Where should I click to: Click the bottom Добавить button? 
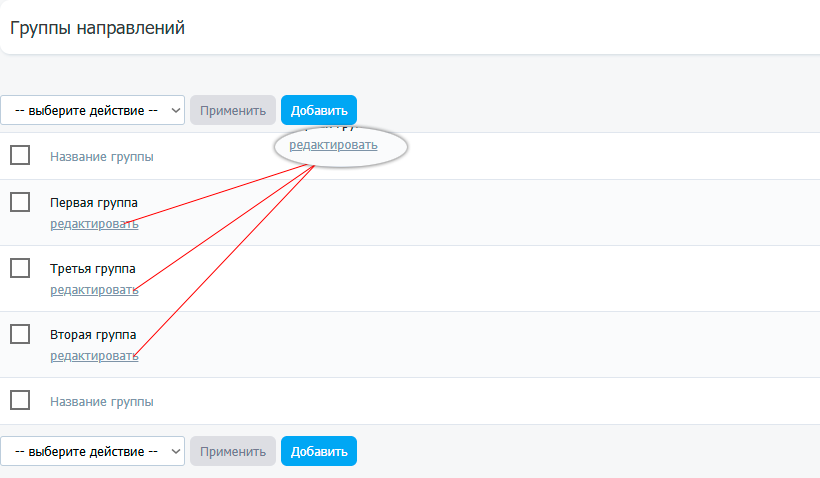pos(319,451)
